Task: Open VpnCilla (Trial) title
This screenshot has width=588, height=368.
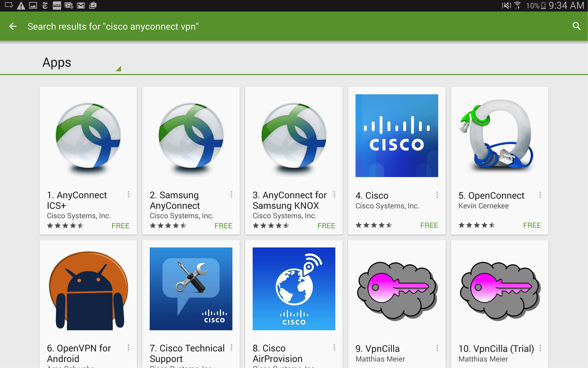Action: click(496, 349)
